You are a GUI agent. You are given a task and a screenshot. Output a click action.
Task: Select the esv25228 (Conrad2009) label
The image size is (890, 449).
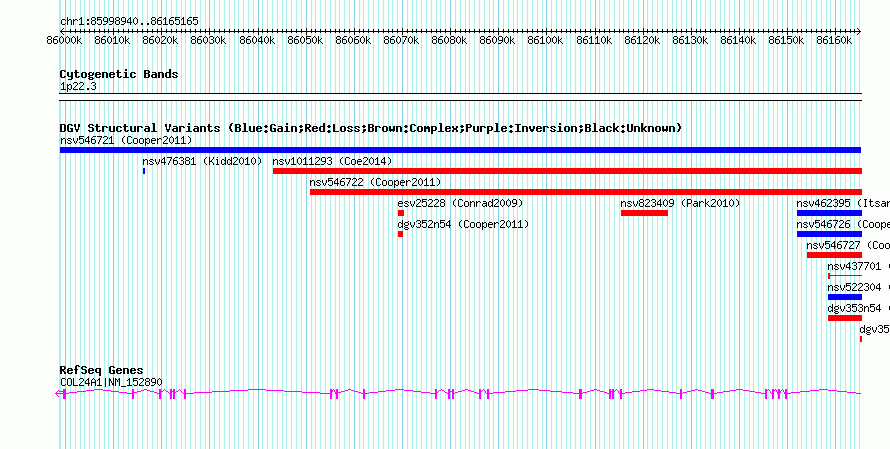[x=460, y=203]
